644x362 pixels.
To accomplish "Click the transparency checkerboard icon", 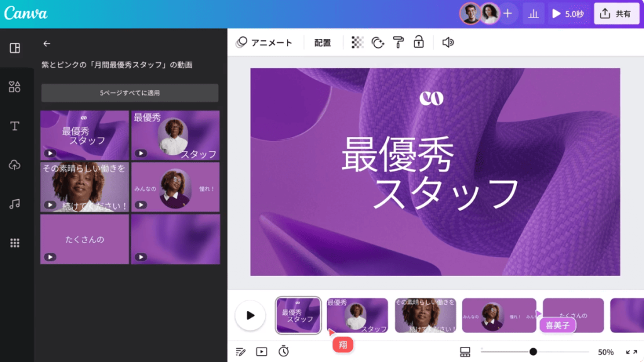I will pyautogui.click(x=357, y=42).
